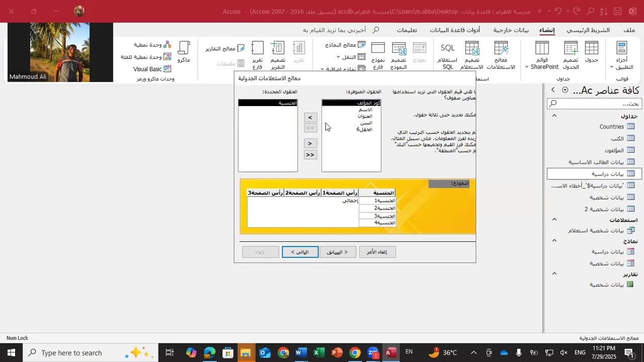Open SharePoint Lists (قوائم SharePoint) dropdown
Image resolution: width=644 pixels, height=362 pixels.
542,55
